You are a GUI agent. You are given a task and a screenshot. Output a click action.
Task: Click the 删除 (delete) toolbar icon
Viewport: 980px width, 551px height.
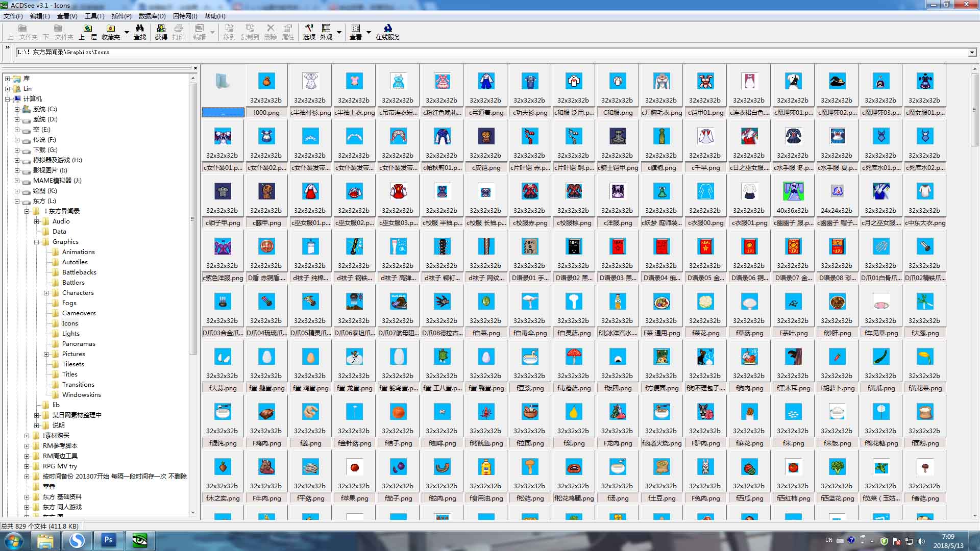[271, 32]
